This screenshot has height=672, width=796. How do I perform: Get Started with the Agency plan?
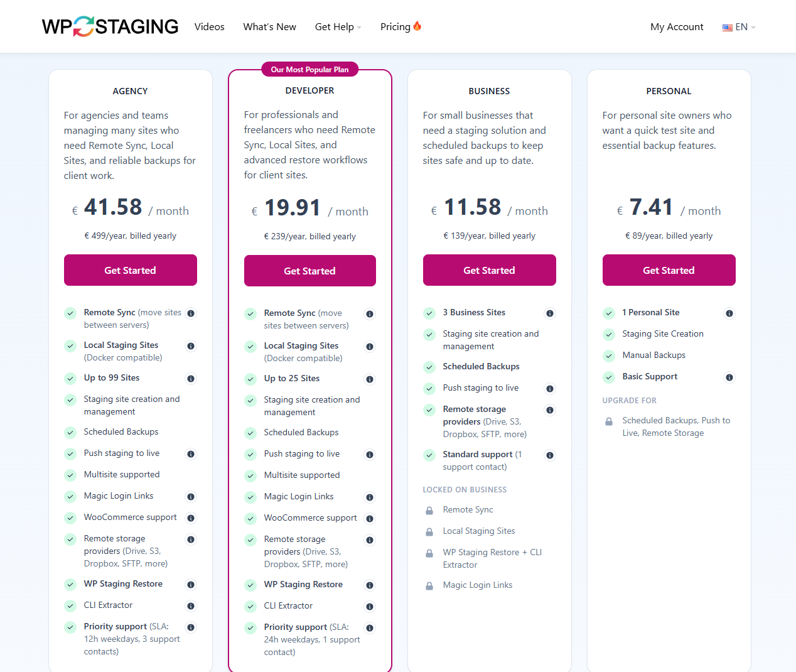point(131,270)
